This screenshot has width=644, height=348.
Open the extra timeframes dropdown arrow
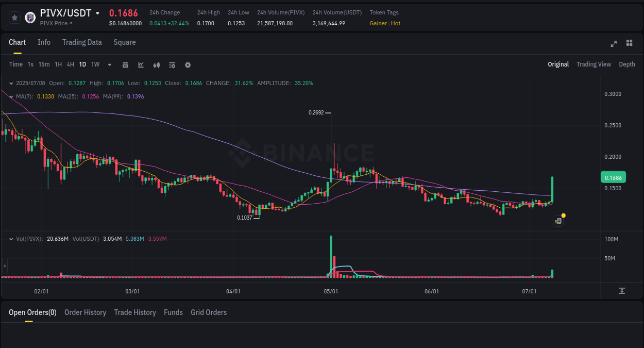click(x=109, y=64)
